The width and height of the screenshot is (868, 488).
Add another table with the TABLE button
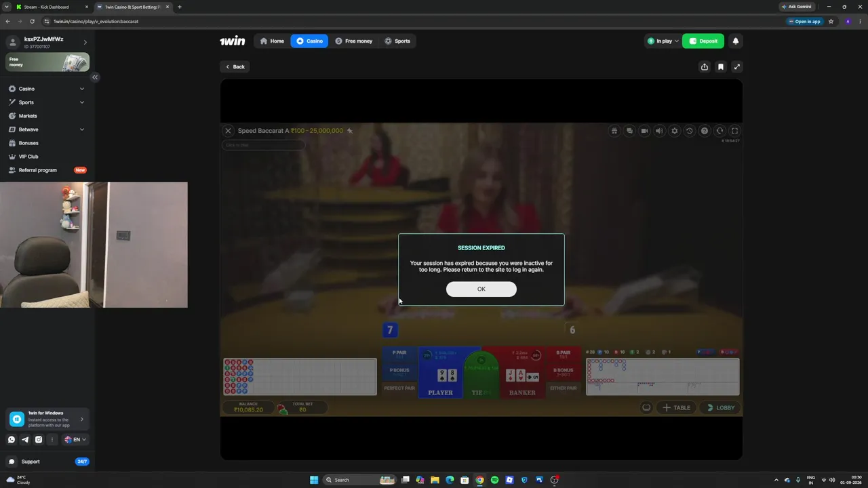pyautogui.click(x=677, y=407)
